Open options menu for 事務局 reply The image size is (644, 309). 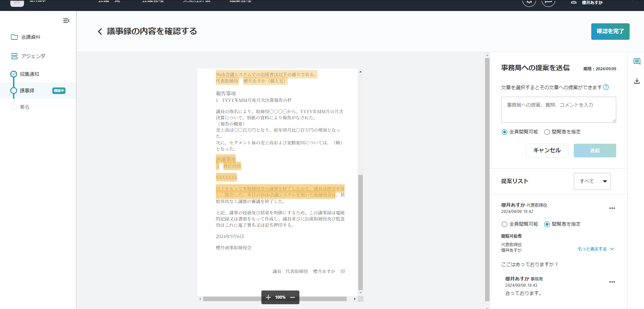tap(612, 282)
